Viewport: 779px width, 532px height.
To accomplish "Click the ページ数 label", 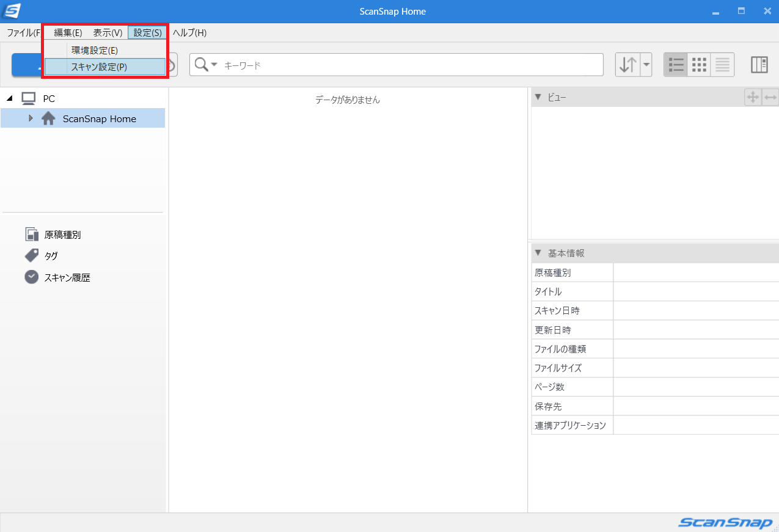I will point(549,387).
